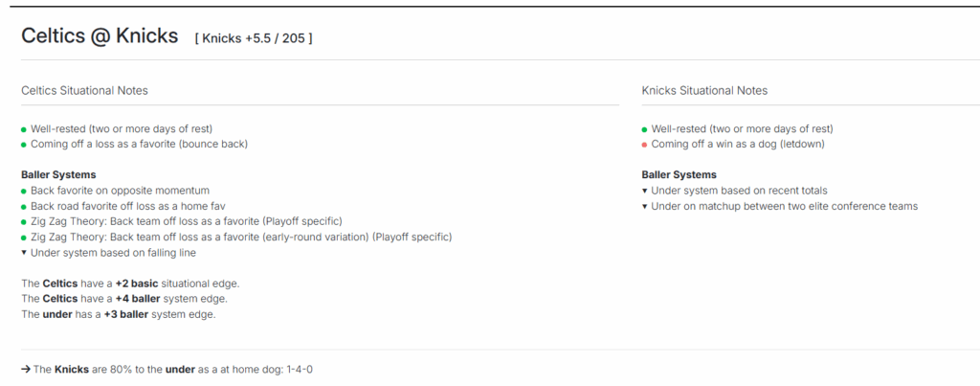Click the +4 baller system edge text

point(138,299)
